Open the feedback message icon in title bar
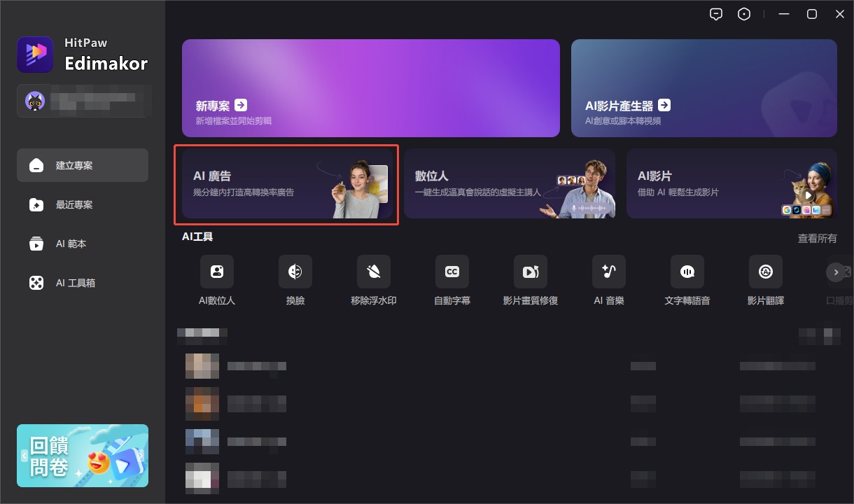This screenshot has width=854, height=504. click(x=715, y=14)
